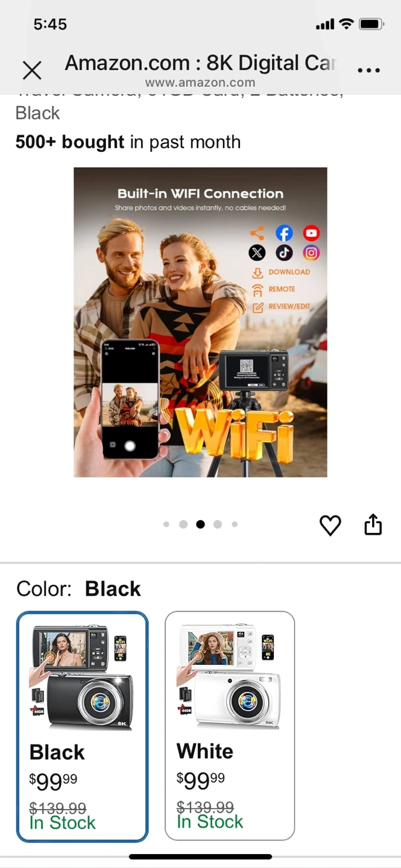Go to the fourth image carousel dot
The width and height of the screenshot is (401, 868).
click(x=218, y=524)
